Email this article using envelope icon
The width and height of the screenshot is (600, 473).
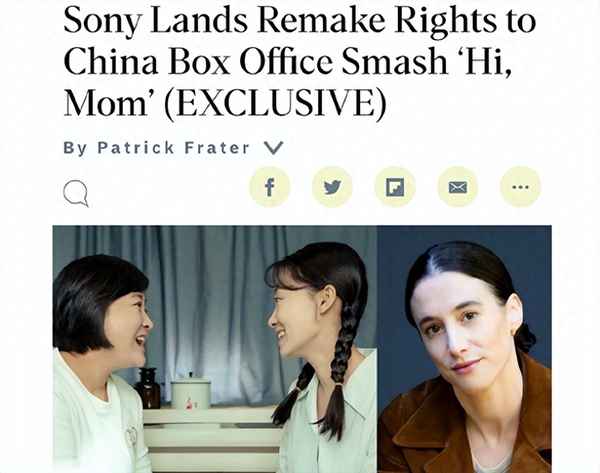pyautogui.click(x=458, y=187)
